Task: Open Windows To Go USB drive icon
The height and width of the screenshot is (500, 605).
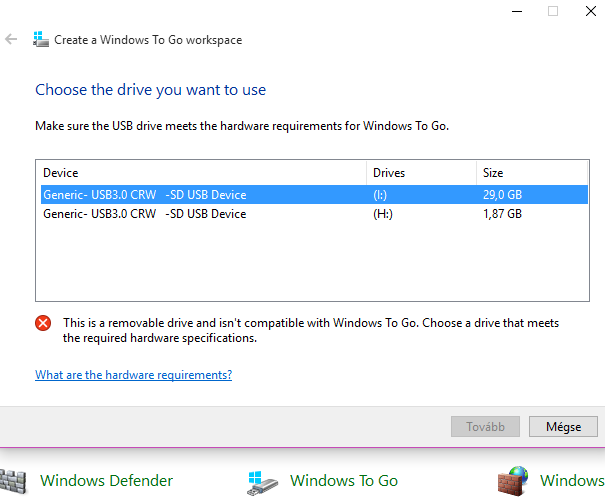Action: point(262,483)
